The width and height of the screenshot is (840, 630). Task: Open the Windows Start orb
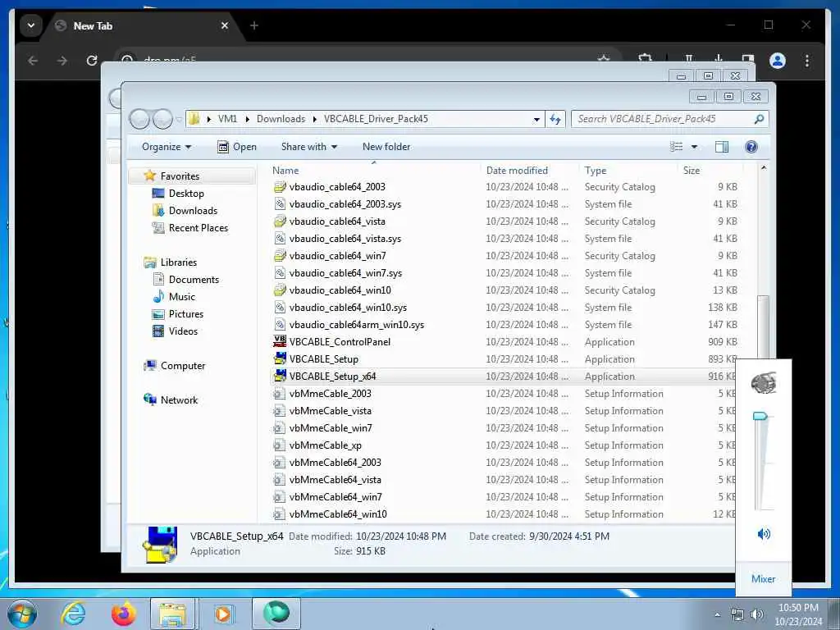tap(22, 614)
